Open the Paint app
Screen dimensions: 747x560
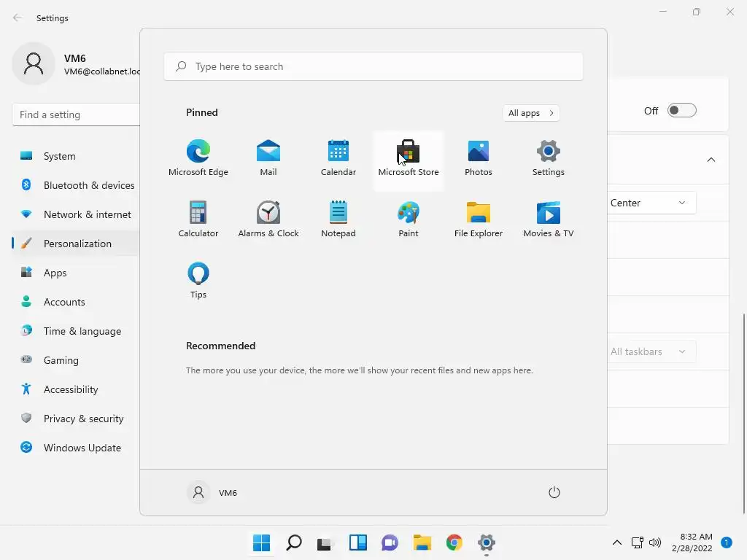[x=409, y=219]
